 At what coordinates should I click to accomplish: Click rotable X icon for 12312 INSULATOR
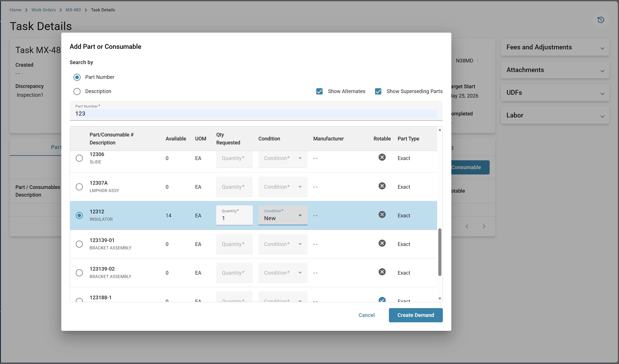(x=382, y=214)
